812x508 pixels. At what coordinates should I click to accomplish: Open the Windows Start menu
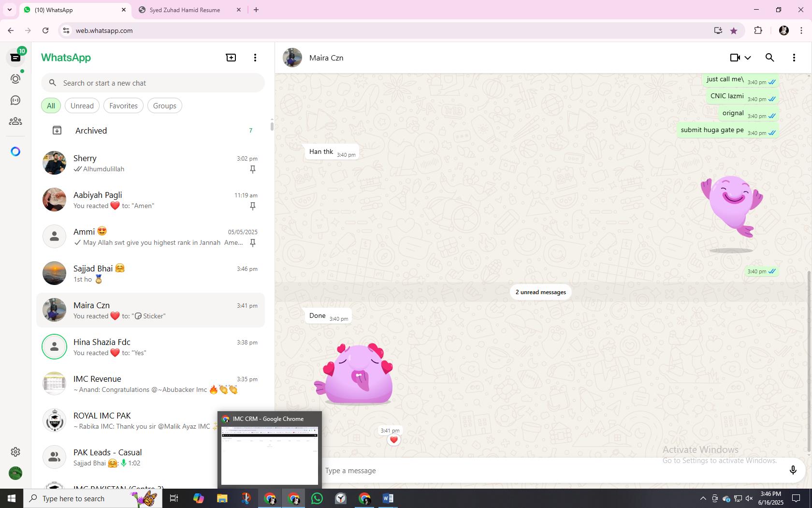point(12,498)
